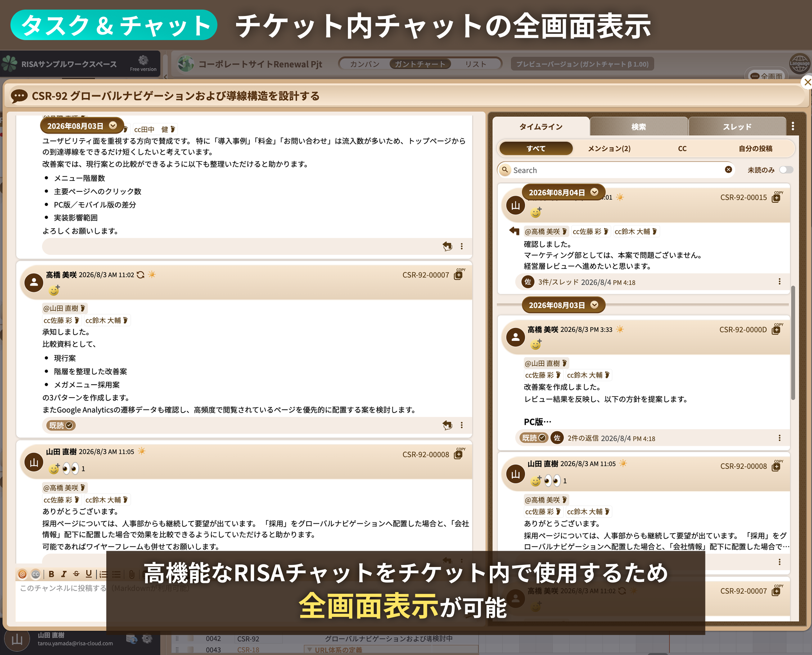The width and height of the screenshot is (812, 655).
Task: Open 2026年08月03日 date dropdown in left chat
Action: [82, 126]
